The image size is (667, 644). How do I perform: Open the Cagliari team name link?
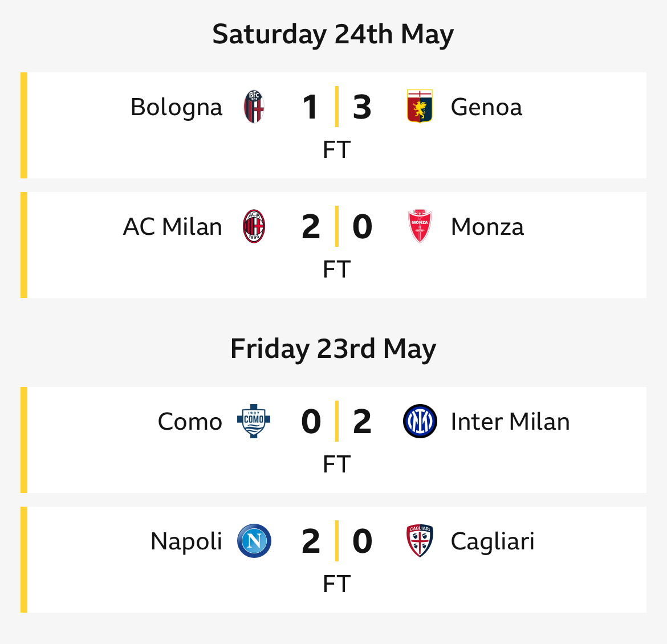tap(492, 542)
